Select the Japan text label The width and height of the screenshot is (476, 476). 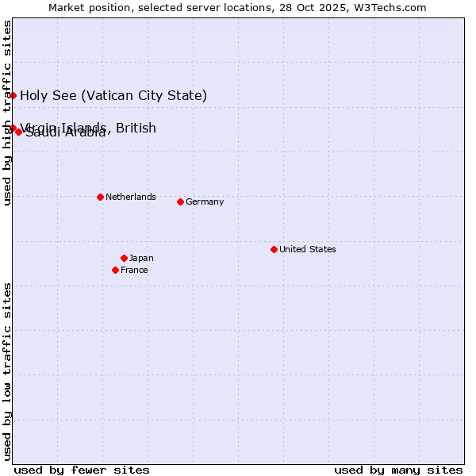tap(141, 258)
